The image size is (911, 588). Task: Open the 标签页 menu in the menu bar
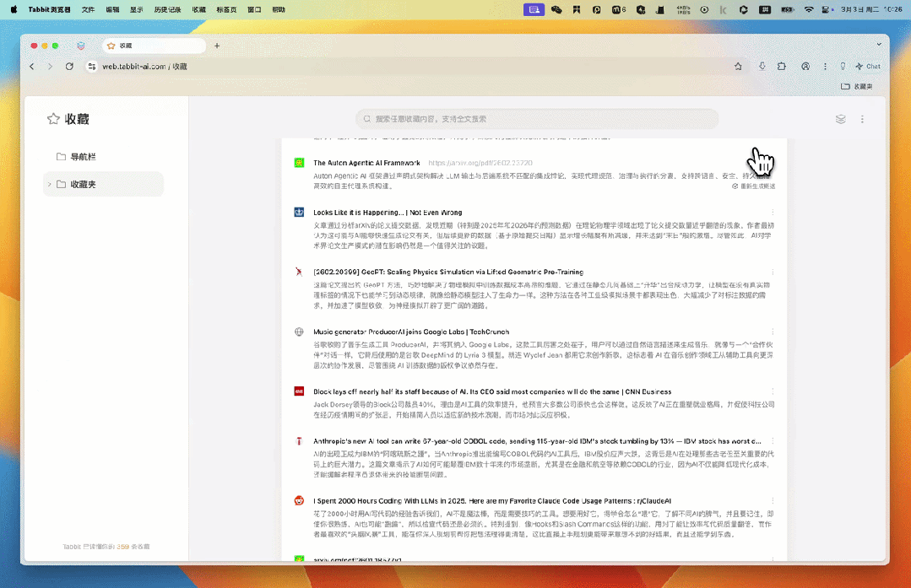[x=226, y=9]
